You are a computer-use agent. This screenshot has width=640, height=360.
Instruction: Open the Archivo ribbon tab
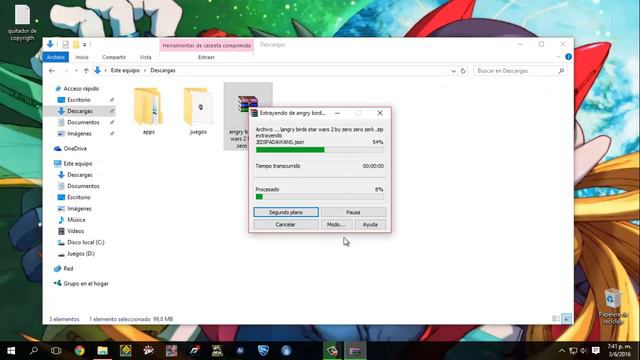pos(56,57)
